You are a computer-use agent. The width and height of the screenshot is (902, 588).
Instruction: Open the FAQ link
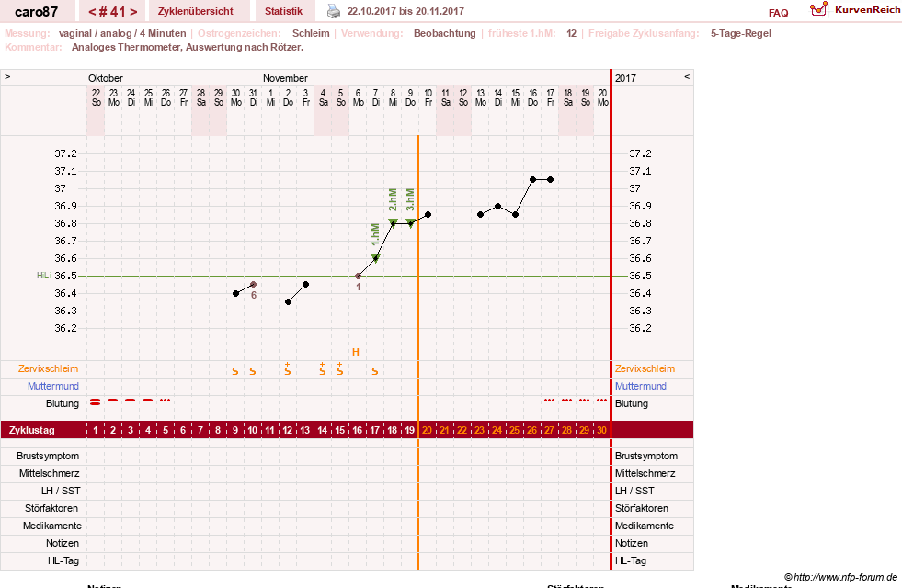click(x=778, y=13)
